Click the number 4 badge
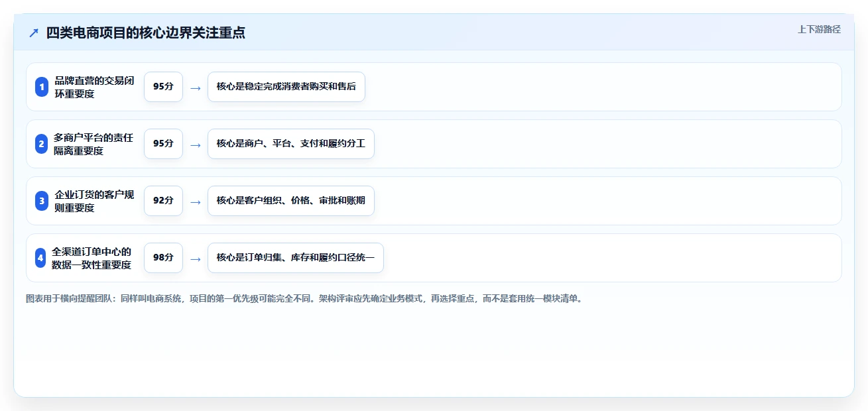Image resolution: width=868 pixels, height=411 pixels. pyautogui.click(x=42, y=258)
